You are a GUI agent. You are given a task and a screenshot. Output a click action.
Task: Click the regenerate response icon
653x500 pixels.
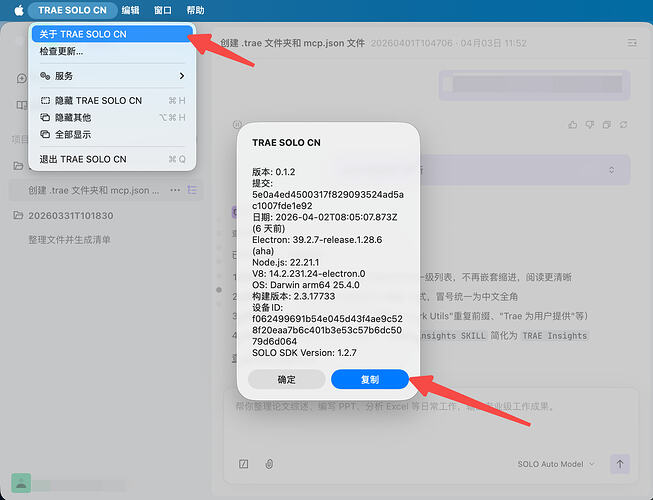pos(623,124)
